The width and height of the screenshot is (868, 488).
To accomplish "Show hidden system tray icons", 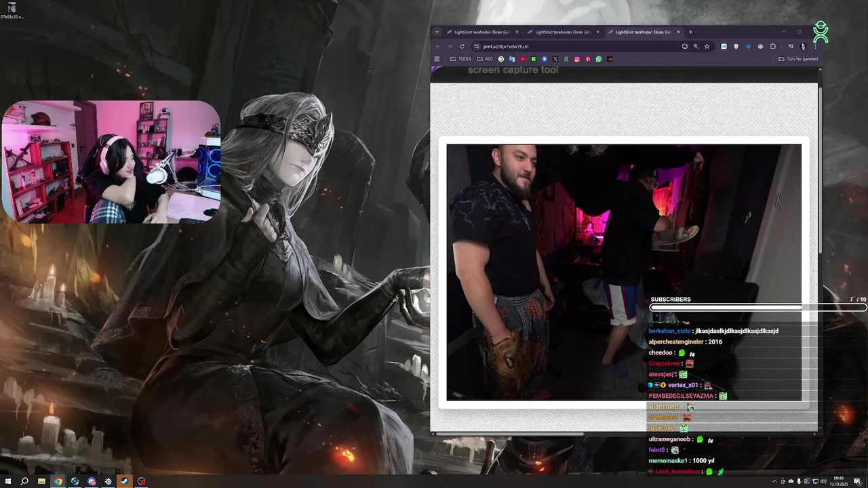I will pos(775,481).
